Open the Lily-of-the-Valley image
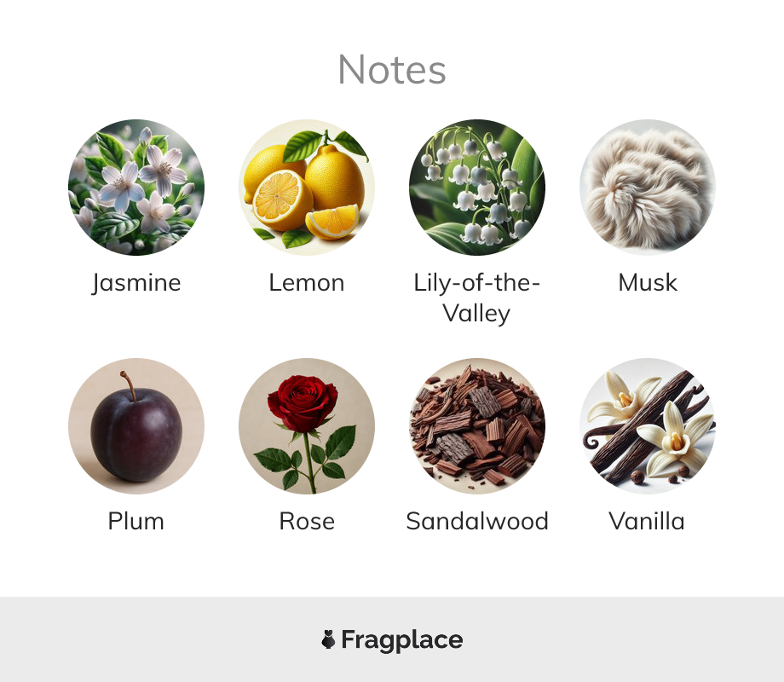Screen dimensions: 784x682 pyautogui.click(x=477, y=188)
